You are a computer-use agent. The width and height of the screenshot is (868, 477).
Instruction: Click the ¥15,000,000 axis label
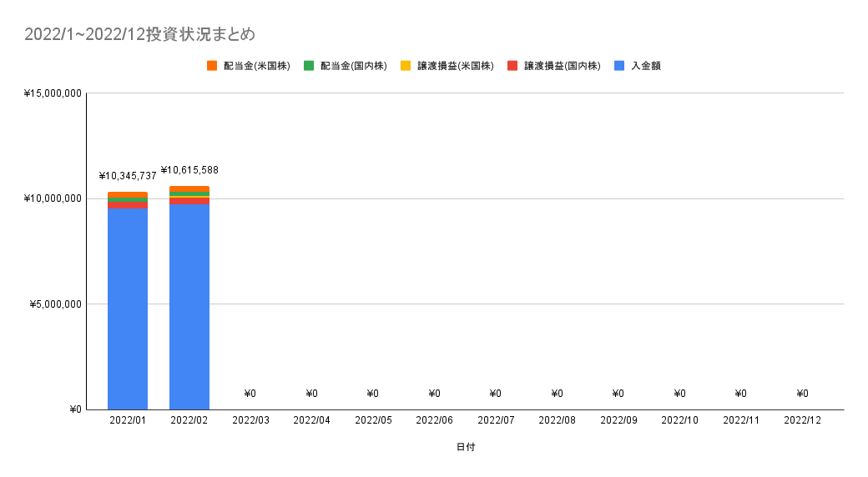tap(53, 93)
